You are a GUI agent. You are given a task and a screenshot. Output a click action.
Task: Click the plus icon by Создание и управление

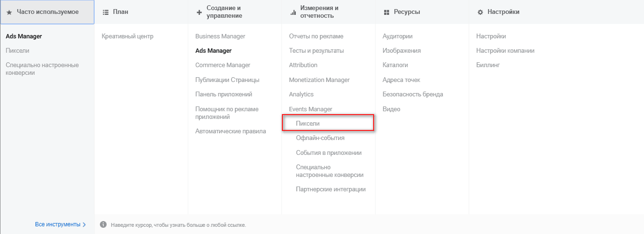point(199,12)
